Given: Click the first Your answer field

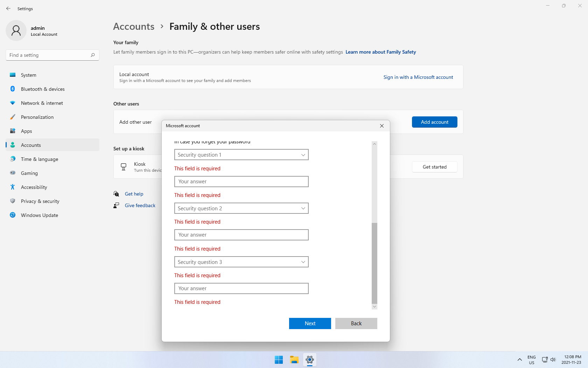Looking at the screenshot, I should tap(241, 182).
